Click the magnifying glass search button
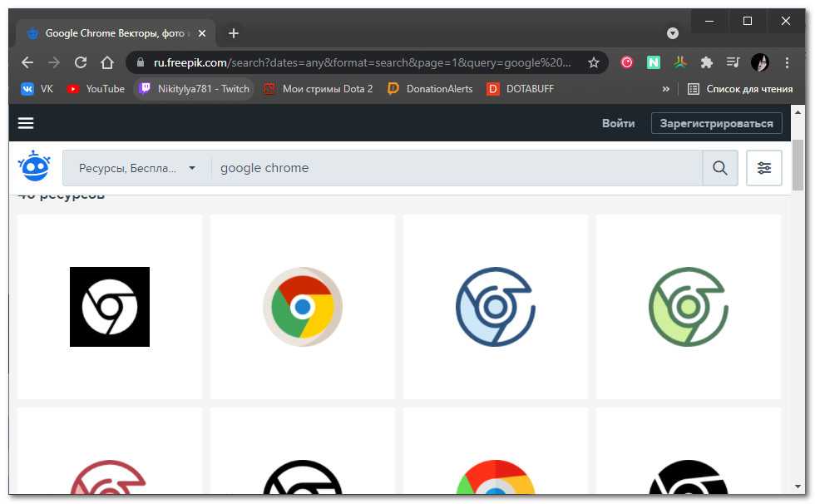The height and width of the screenshot is (504, 815). pos(720,168)
